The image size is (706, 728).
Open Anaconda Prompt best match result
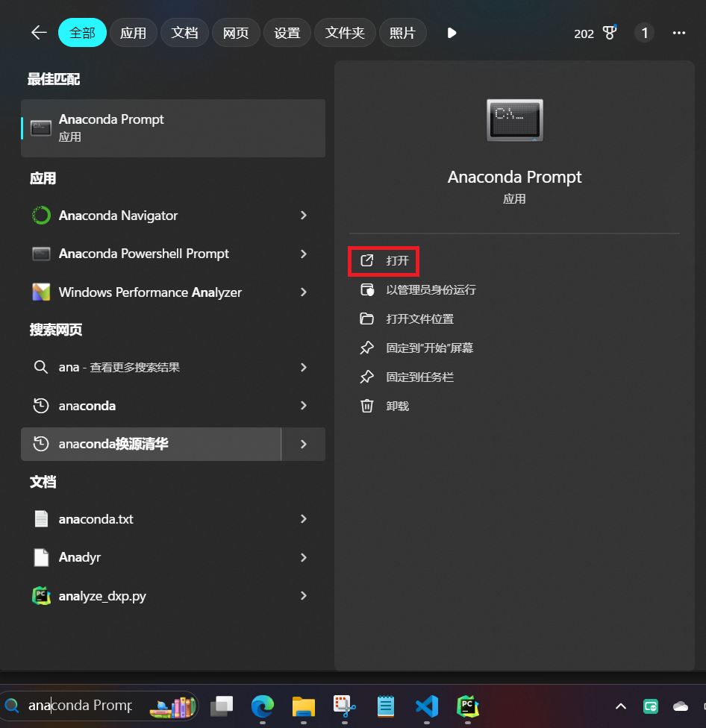click(173, 128)
